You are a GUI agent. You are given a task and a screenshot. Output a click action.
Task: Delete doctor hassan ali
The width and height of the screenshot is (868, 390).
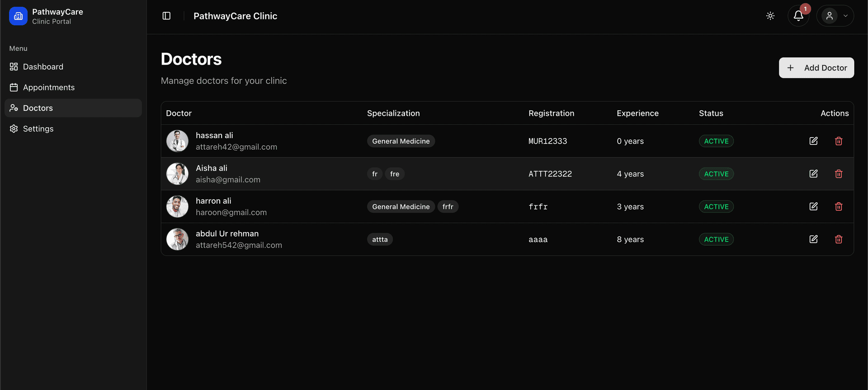tap(839, 141)
